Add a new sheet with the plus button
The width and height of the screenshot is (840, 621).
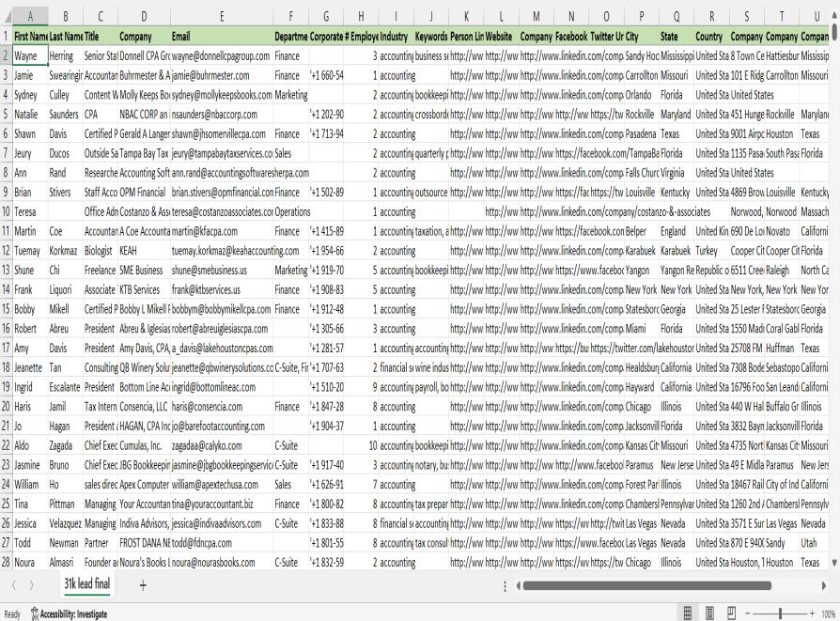(x=143, y=585)
